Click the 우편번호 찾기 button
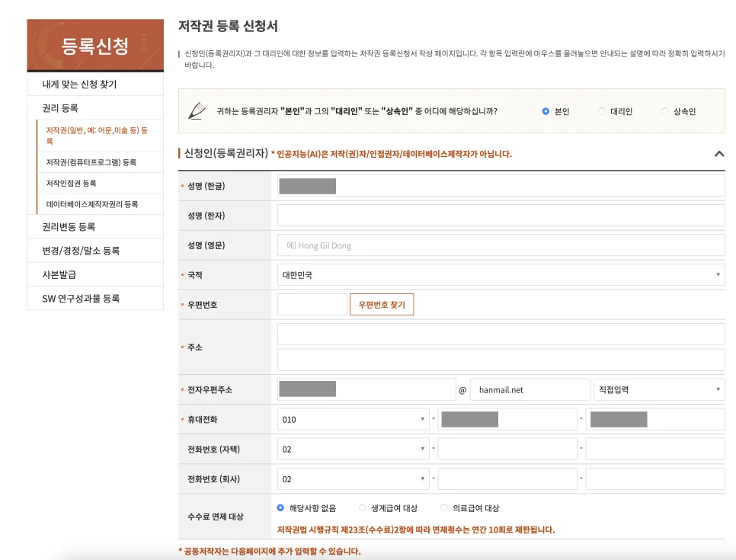The image size is (736, 560). coord(382,305)
